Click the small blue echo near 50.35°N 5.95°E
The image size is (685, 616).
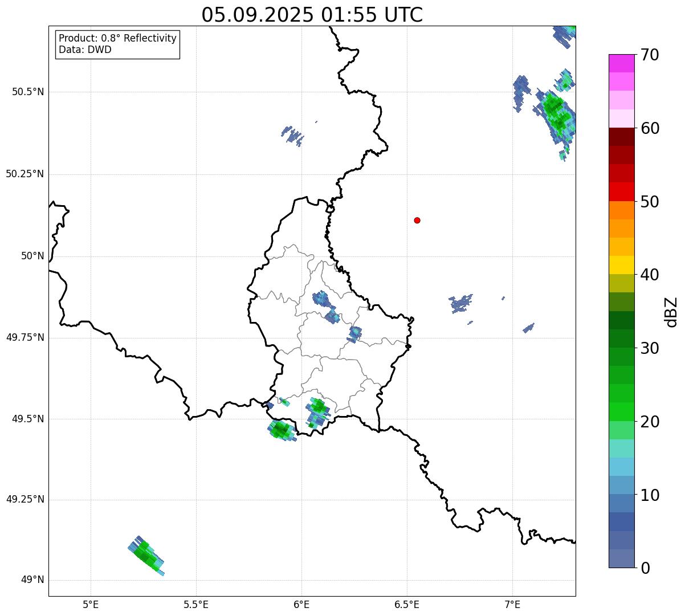[x=292, y=135]
